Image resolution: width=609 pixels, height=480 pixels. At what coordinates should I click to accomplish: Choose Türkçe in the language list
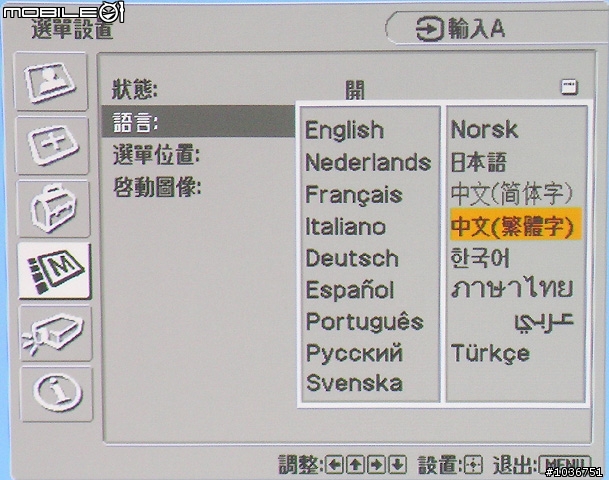(x=490, y=354)
